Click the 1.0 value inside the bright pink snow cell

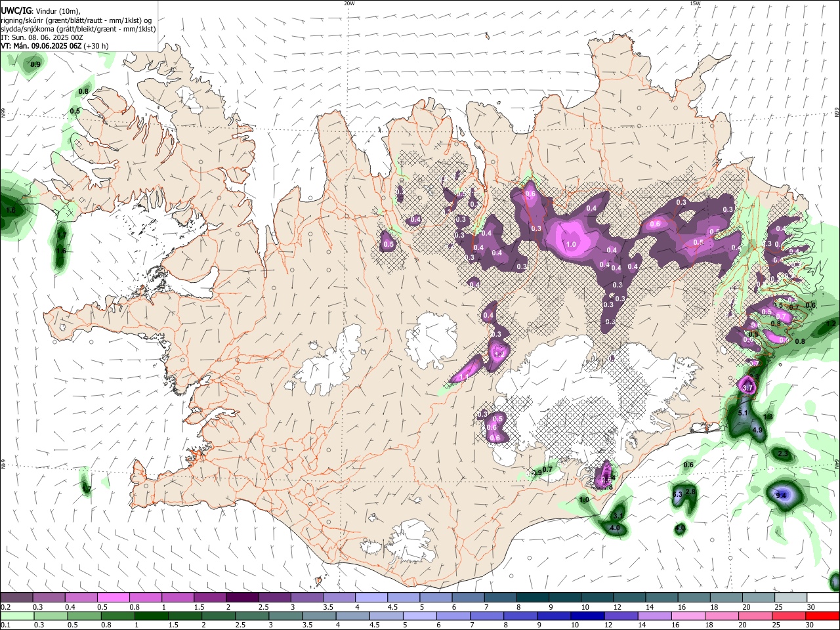(570, 244)
